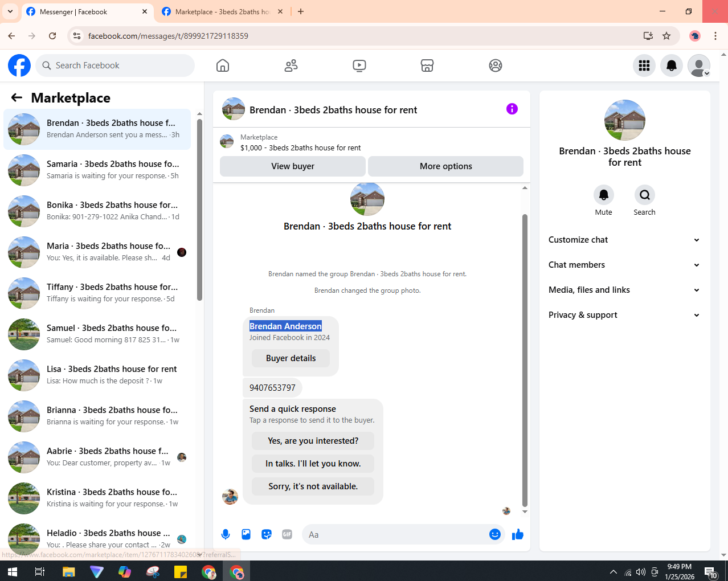Open Watch video icon

pos(359,66)
